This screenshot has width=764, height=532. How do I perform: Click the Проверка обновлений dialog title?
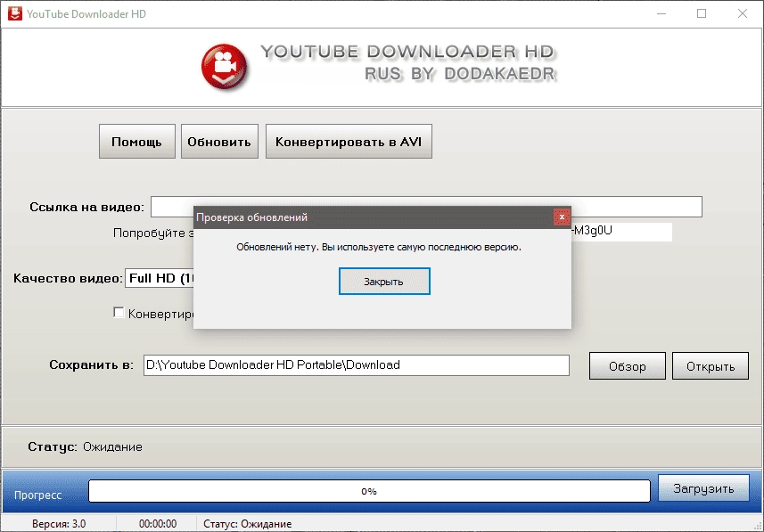point(251,217)
